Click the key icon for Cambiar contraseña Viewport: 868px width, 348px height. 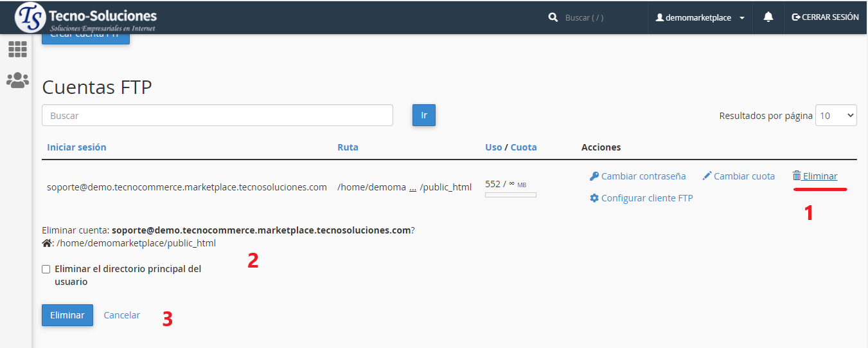tap(594, 176)
